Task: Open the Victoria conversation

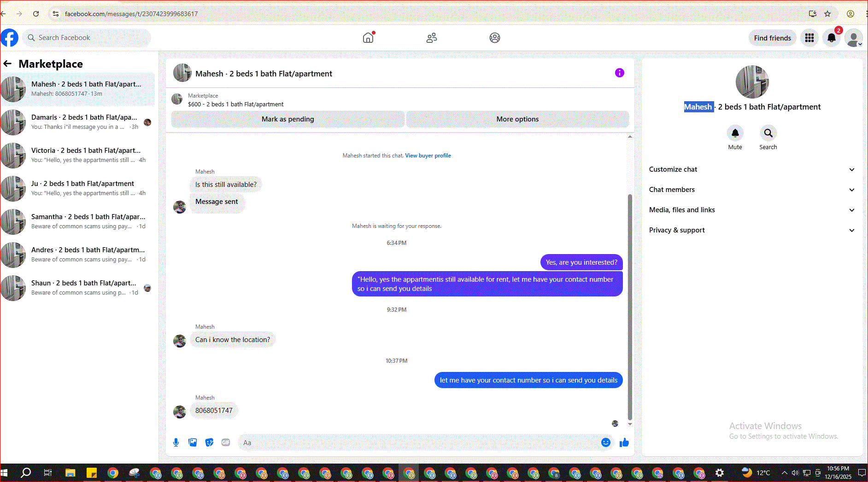Action: tap(77, 155)
